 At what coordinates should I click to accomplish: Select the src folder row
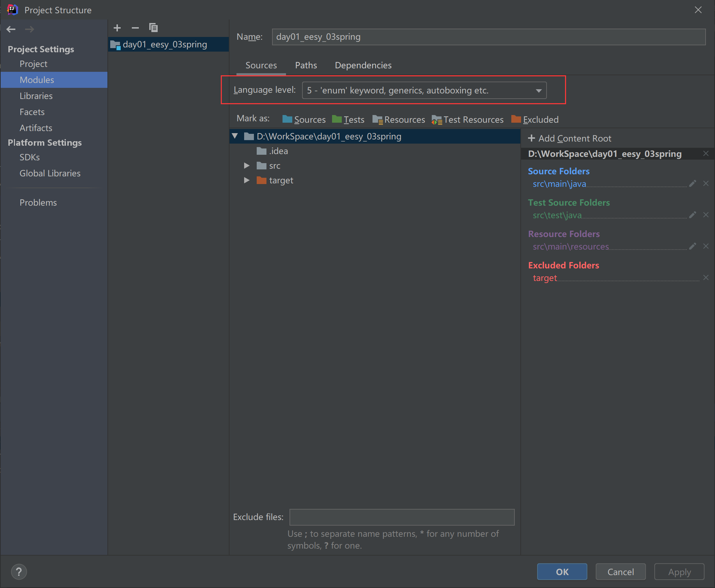tap(375, 166)
